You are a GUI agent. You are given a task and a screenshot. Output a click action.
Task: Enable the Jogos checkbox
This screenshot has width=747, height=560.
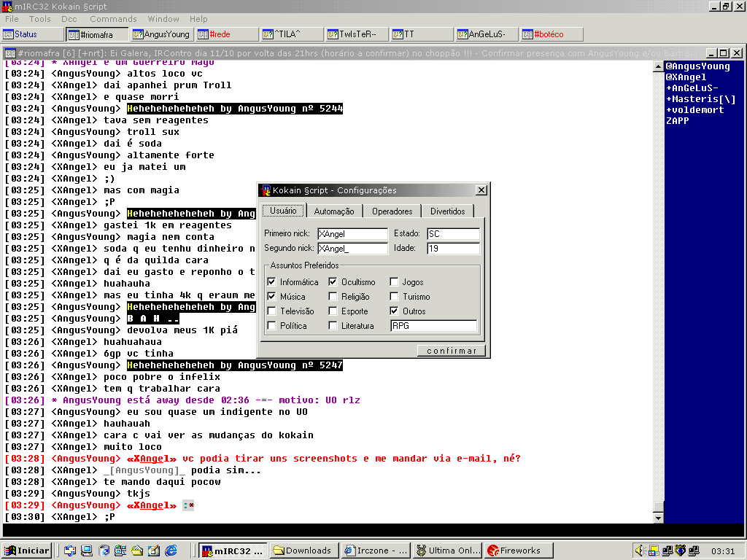point(394,282)
